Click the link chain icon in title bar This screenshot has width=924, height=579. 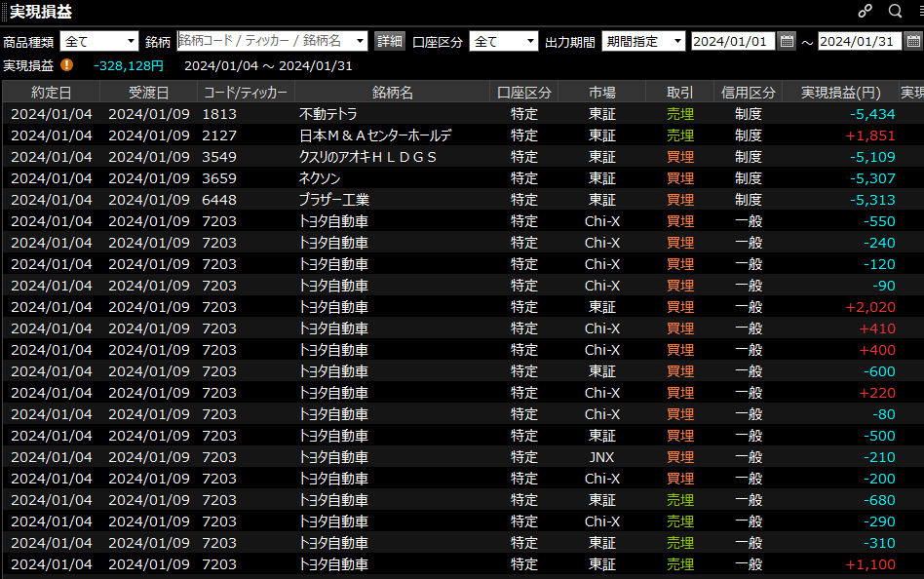[865, 11]
